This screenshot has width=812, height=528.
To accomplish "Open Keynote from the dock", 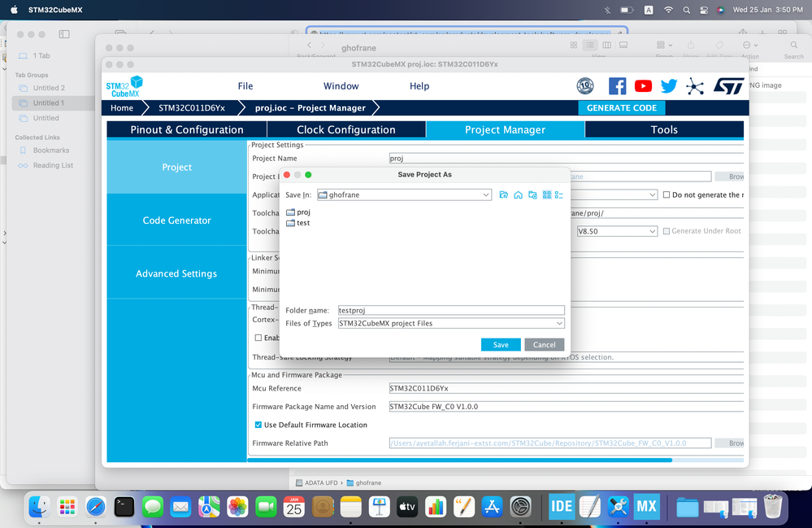I will pyautogui.click(x=379, y=507).
